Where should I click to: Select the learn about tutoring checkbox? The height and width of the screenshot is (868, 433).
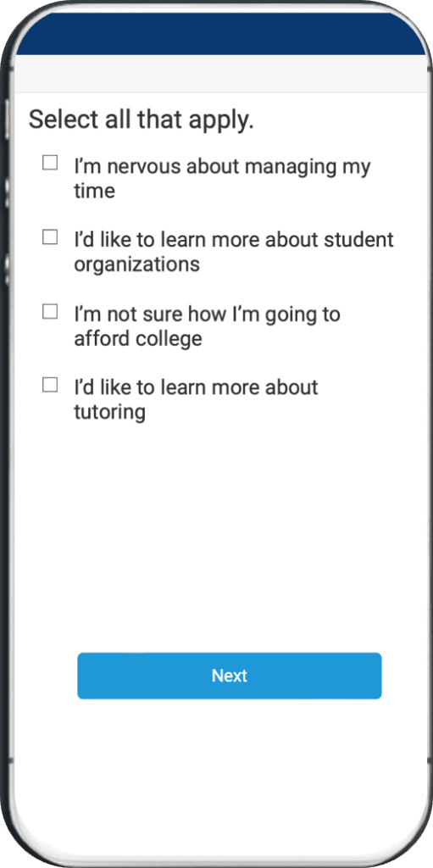(x=50, y=385)
